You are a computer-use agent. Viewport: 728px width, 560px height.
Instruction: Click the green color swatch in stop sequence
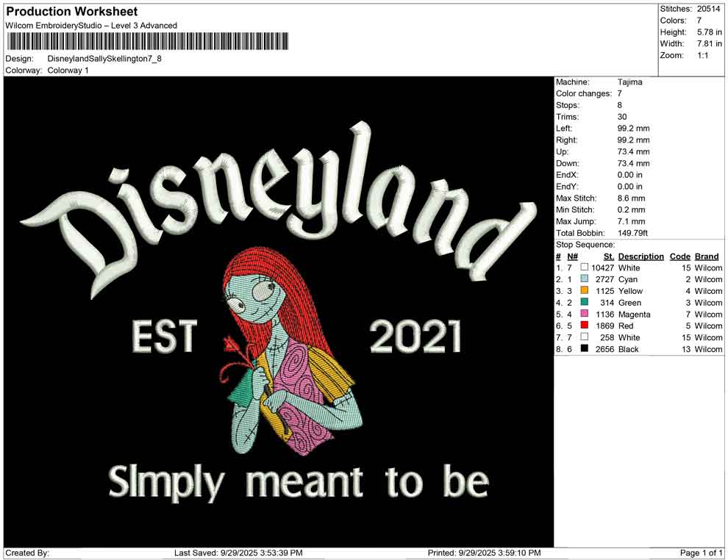pos(584,302)
